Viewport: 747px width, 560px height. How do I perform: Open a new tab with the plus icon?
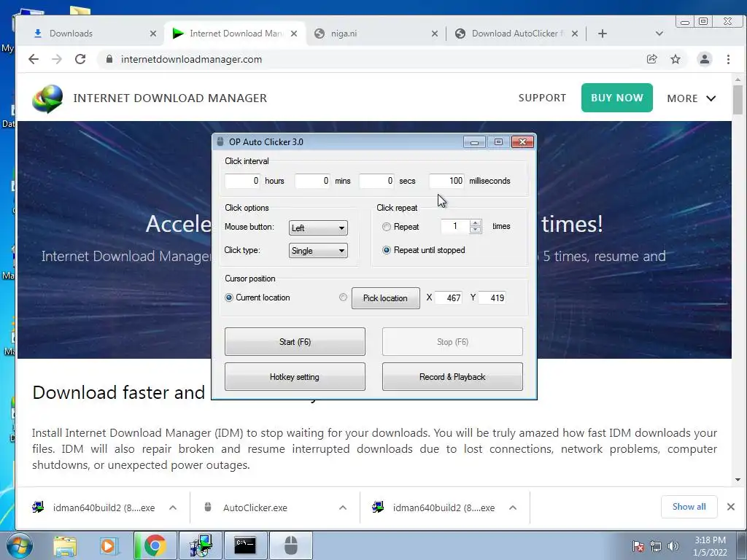[x=602, y=34]
